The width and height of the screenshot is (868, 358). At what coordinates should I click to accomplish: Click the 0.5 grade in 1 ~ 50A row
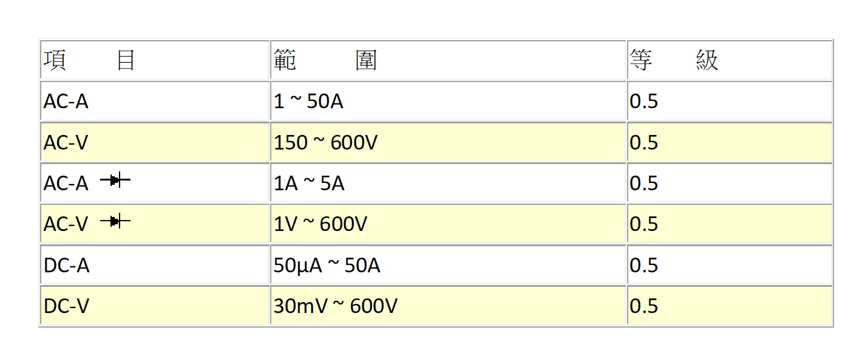coord(644,101)
